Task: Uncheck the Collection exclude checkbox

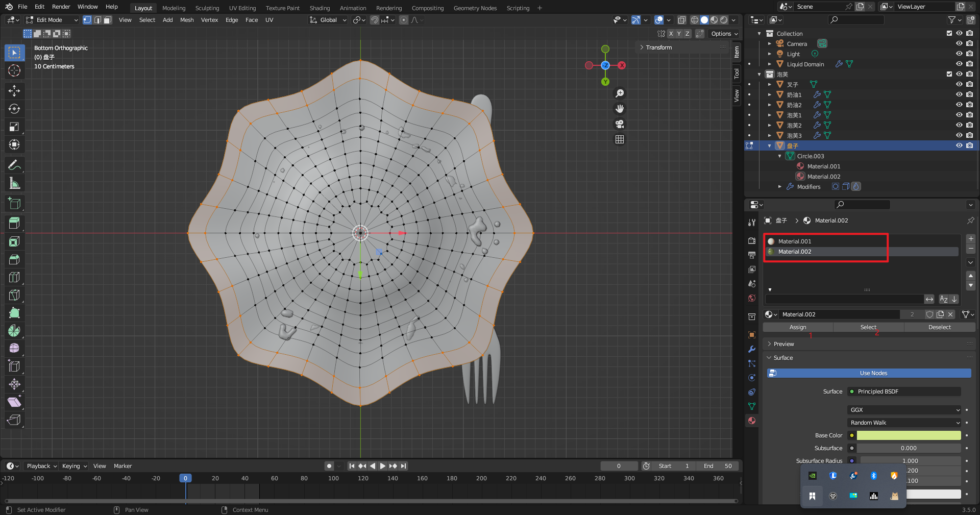Action: pyautogui.click(x=949, y=34)
